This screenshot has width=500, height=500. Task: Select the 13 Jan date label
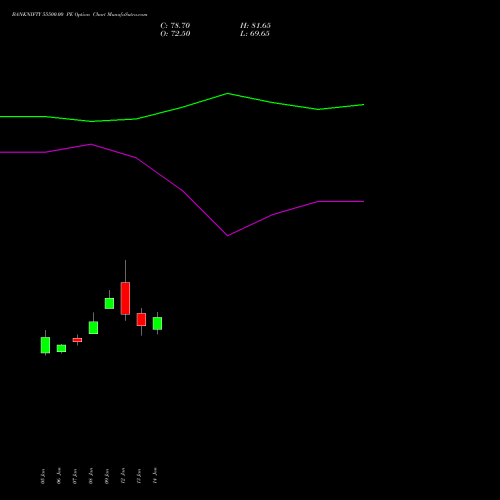coord(139,476)
